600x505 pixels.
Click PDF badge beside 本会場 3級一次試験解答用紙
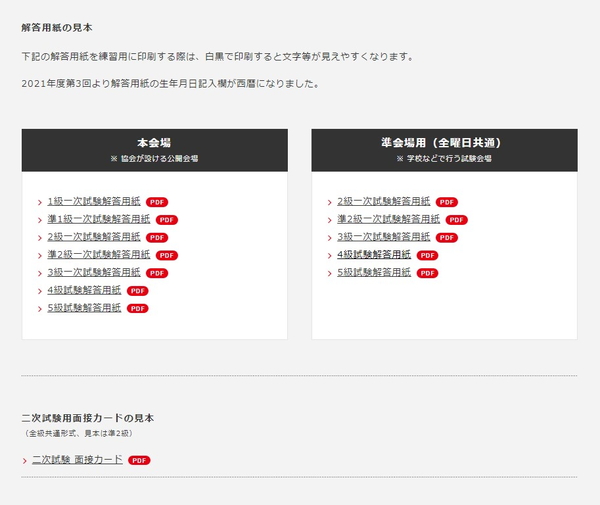[157, 273]
